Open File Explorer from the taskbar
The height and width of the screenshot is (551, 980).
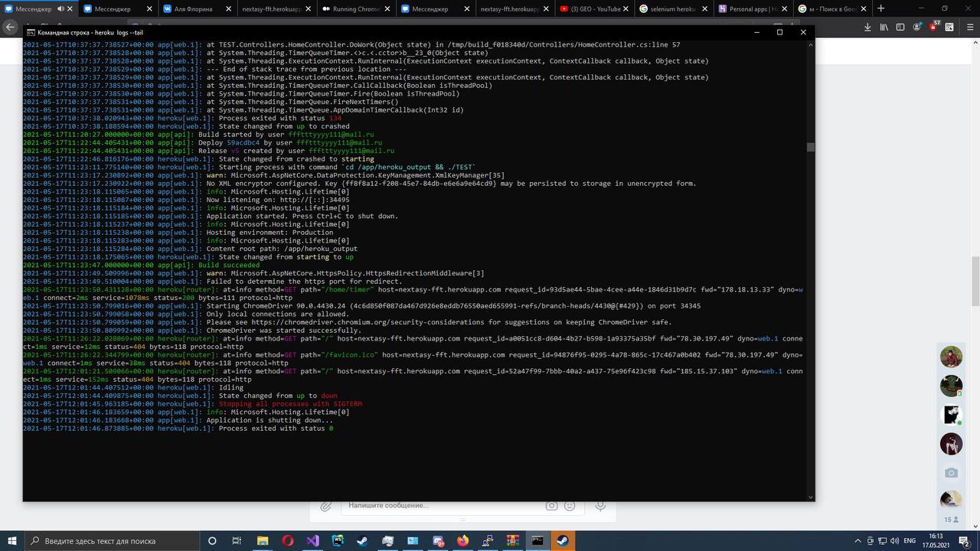262,540
